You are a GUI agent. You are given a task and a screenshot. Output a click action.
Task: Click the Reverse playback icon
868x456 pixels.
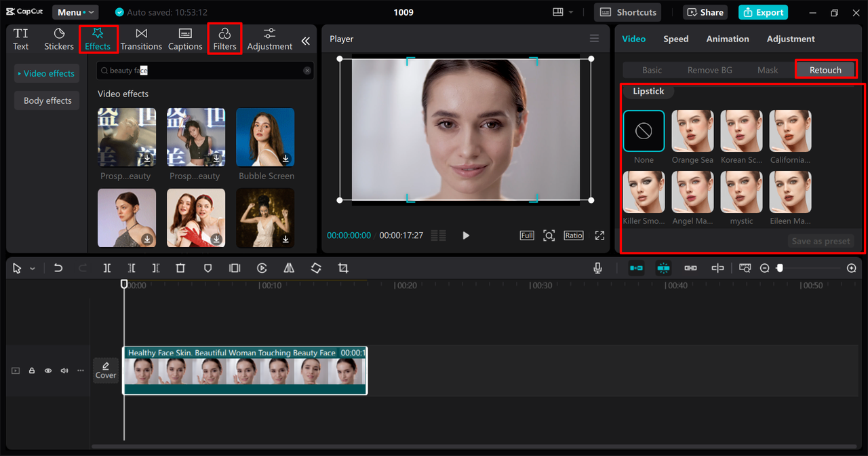coord(262,268)
